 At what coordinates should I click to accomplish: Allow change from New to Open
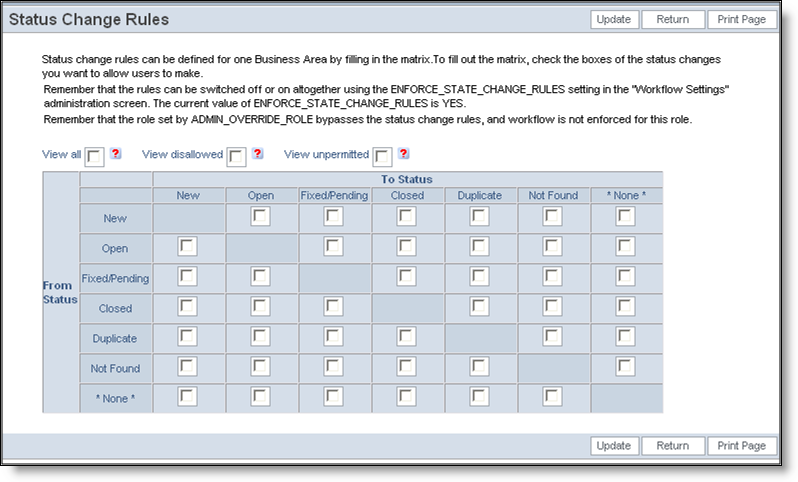[260, 216]
